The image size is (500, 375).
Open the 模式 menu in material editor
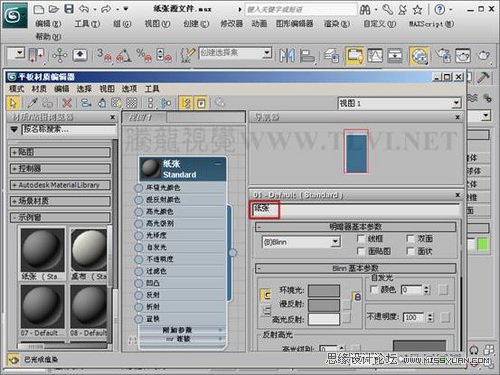point(16,89)
